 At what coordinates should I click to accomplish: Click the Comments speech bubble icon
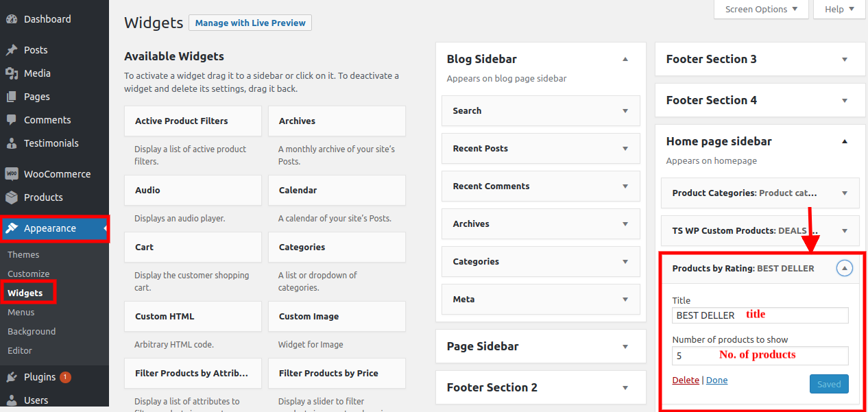[12, 120]
